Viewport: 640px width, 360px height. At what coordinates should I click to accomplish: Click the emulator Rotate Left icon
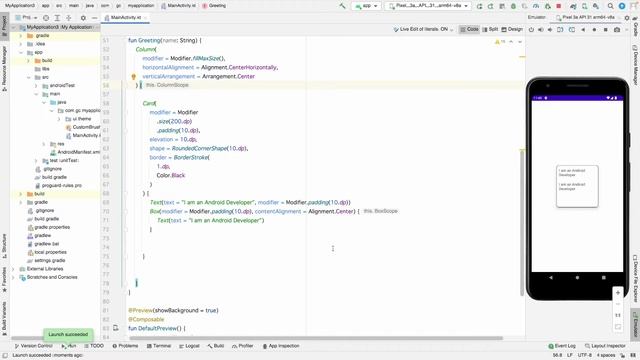(x=560, y=30)
